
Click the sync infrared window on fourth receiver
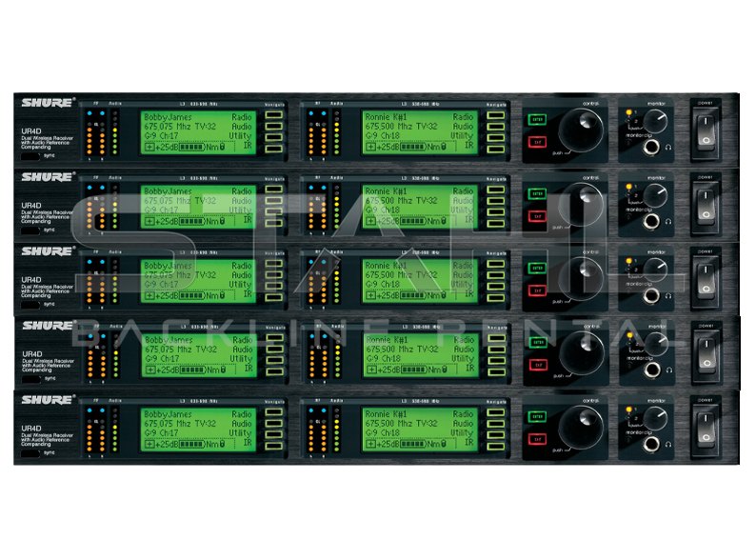31,379
